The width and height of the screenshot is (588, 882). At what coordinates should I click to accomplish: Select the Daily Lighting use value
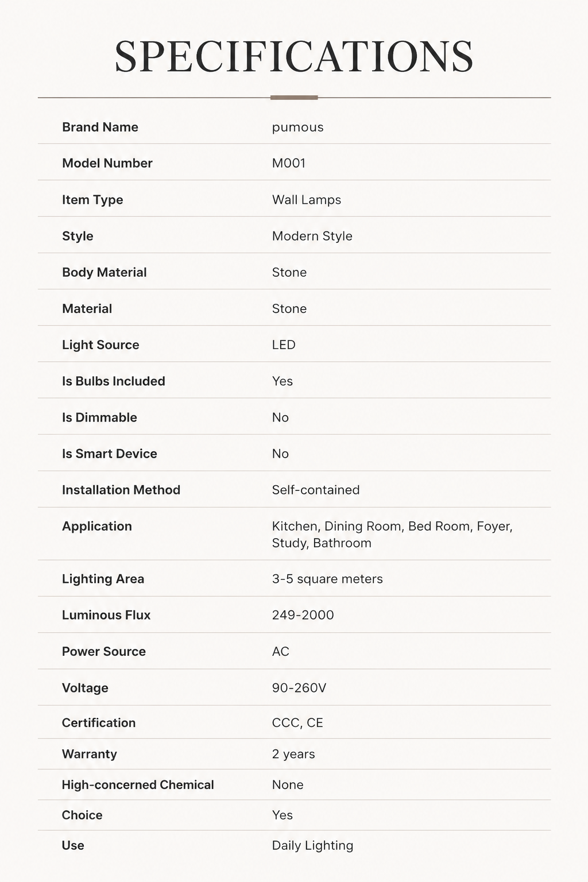click(313, 845)
